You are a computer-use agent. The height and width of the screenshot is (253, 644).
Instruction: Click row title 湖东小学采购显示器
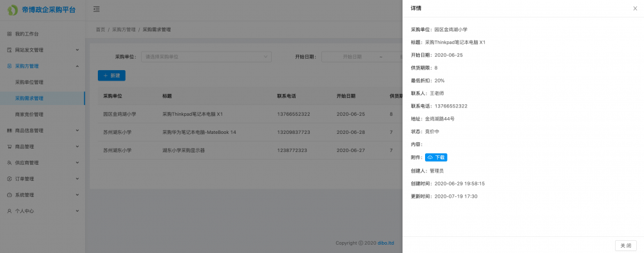[x=184, y=151]
